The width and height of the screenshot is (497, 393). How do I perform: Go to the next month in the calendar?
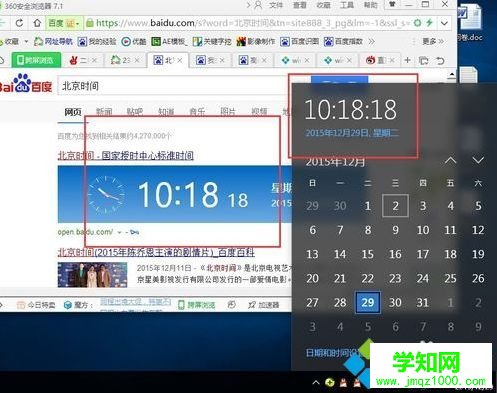click(x=478, y=160)
